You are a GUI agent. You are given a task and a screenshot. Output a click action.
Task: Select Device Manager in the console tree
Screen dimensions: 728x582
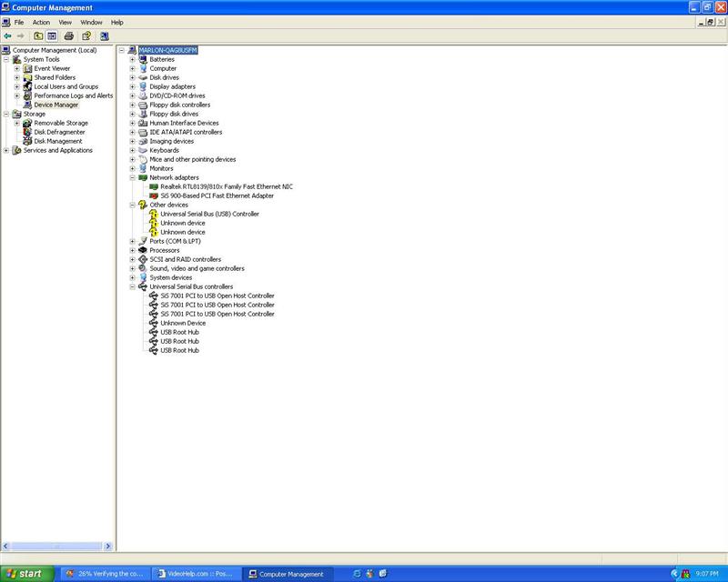pos(56,105)
